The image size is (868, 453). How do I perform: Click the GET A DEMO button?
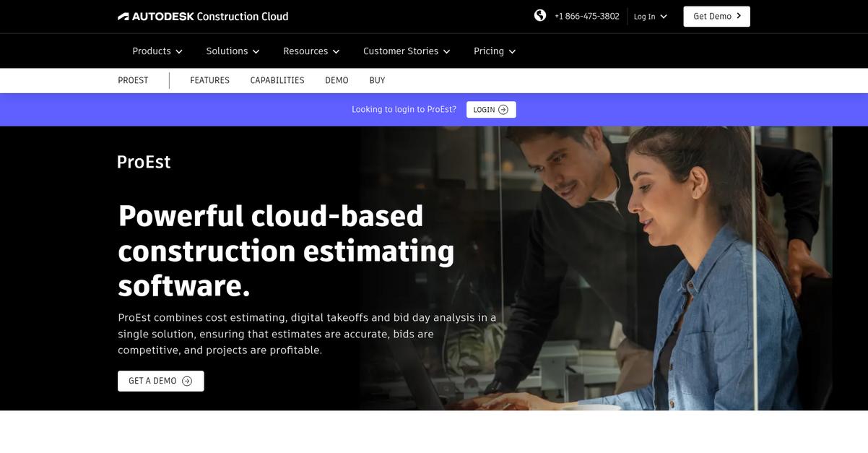(x=160, y=381)
